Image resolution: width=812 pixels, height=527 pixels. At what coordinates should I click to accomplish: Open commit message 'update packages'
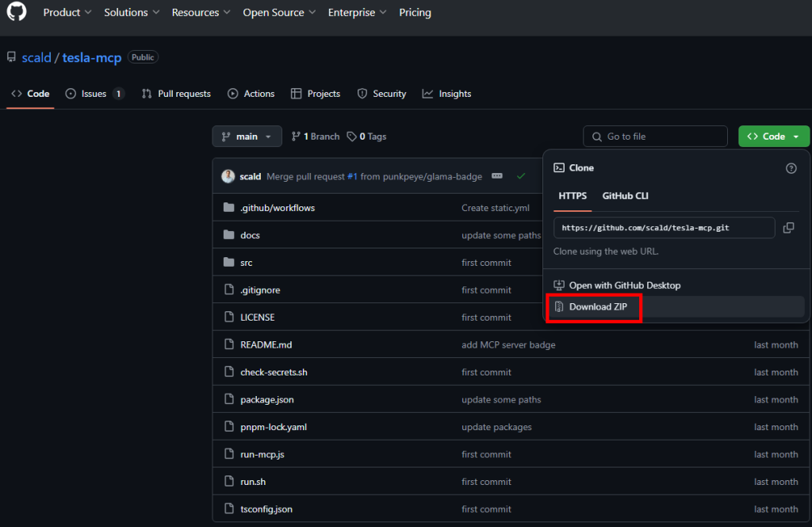pyautogui.click(x=496, y=427)
